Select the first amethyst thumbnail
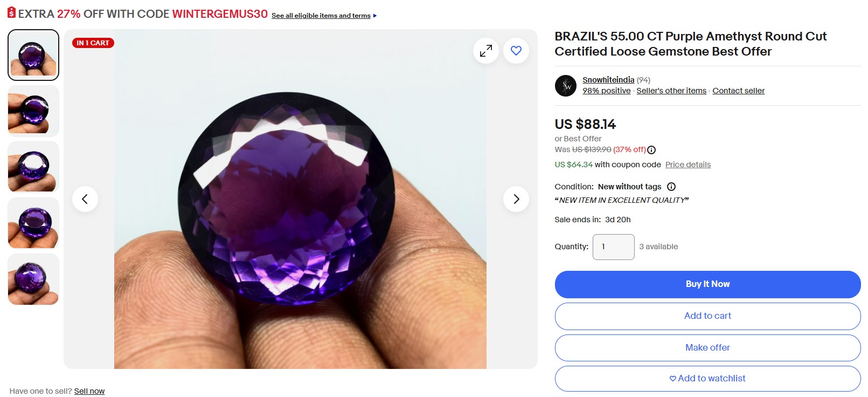Screen dimensions: 868x397 tap(33, 55)
